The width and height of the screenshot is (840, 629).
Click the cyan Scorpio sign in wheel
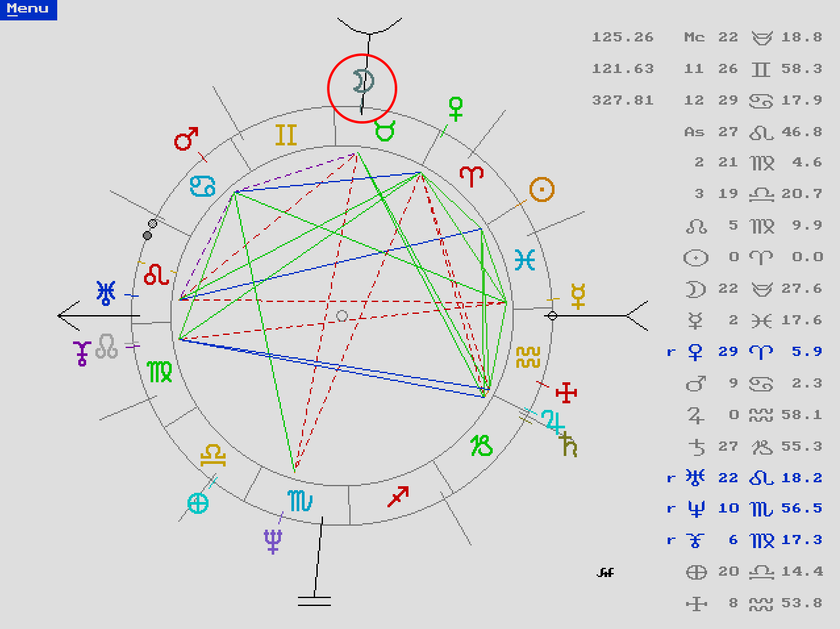(x=300, y=501)
